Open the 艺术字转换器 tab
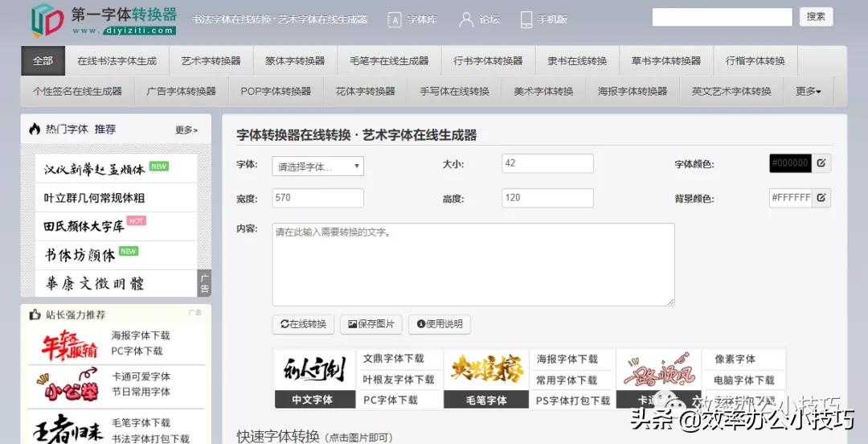The image size is (868, 444). [211, 61]
